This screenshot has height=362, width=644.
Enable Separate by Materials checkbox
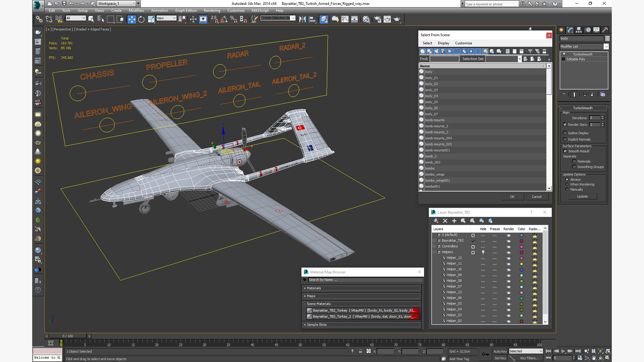point(574,162)
